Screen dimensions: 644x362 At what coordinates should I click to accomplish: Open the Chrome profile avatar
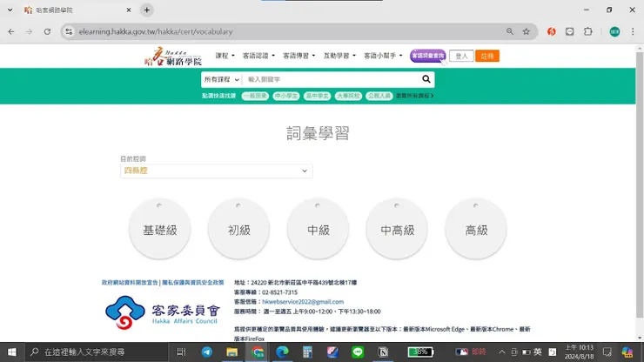tap(614, 31)
